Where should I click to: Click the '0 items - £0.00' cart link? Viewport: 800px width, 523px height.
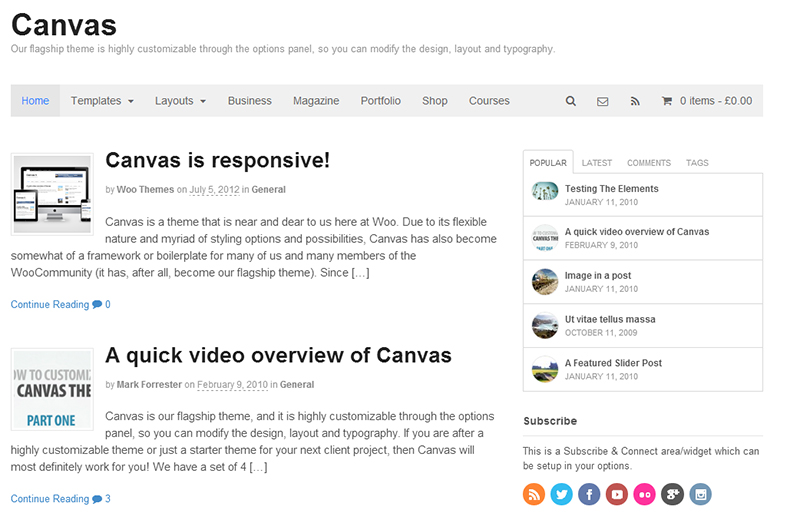point(716,101)
